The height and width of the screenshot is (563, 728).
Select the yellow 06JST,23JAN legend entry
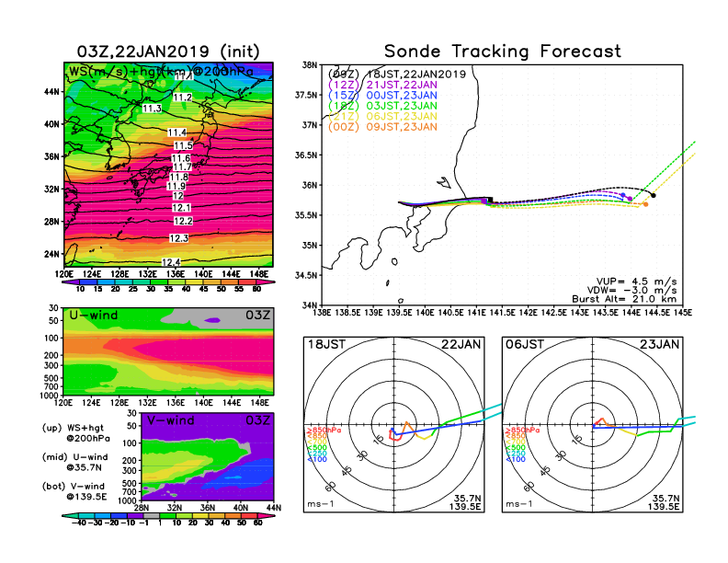point(383,117)
